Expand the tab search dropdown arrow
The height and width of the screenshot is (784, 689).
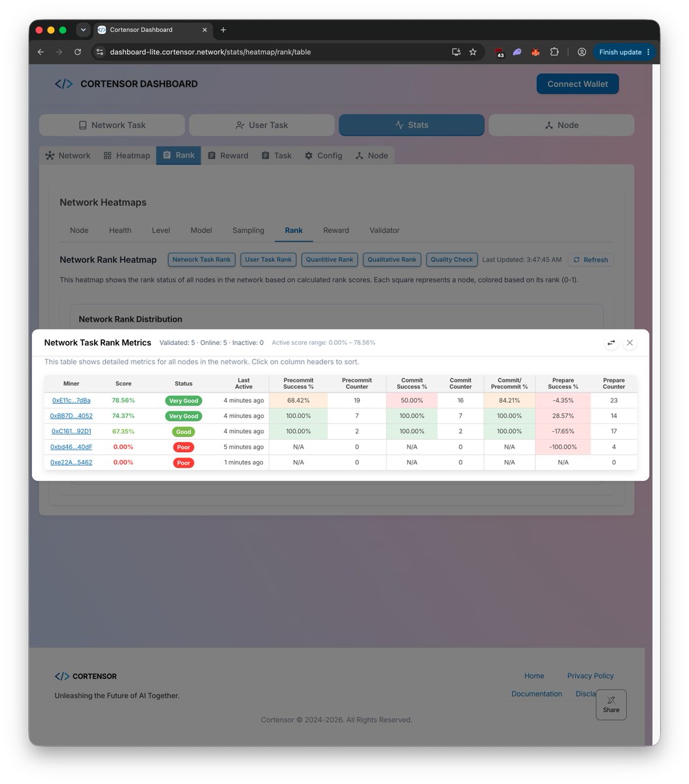83,30
